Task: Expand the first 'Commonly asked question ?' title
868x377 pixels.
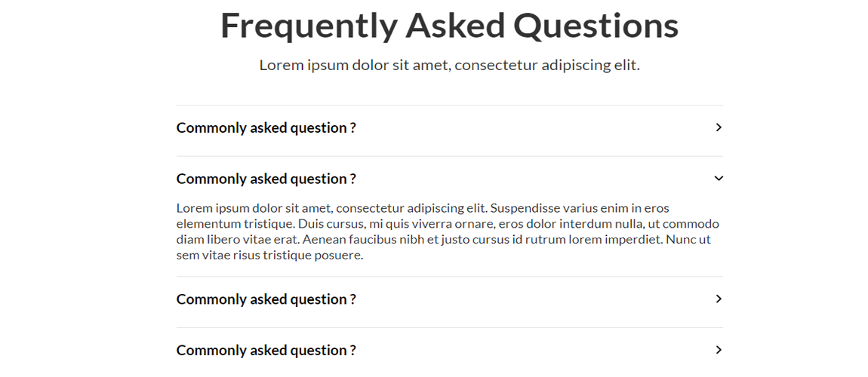Action: [x=266, y=128]
